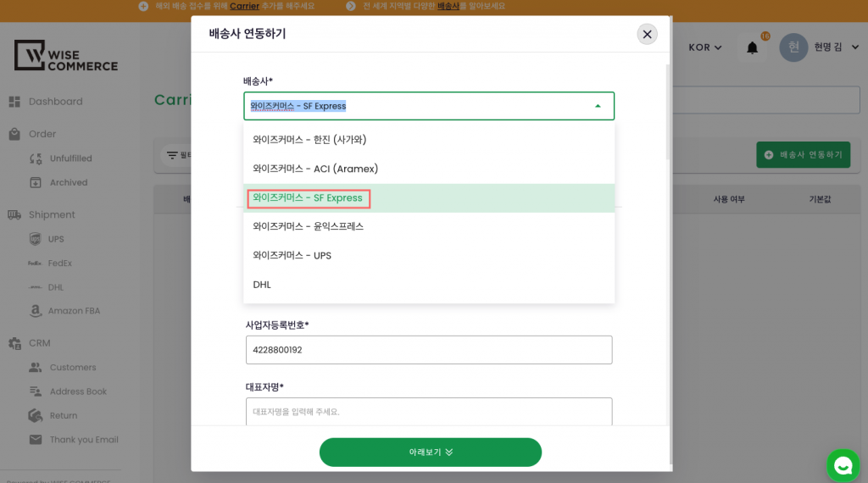Click the user avatar circle
The height and width of the screenshot is (483, 868).
(x=793, y=47)
